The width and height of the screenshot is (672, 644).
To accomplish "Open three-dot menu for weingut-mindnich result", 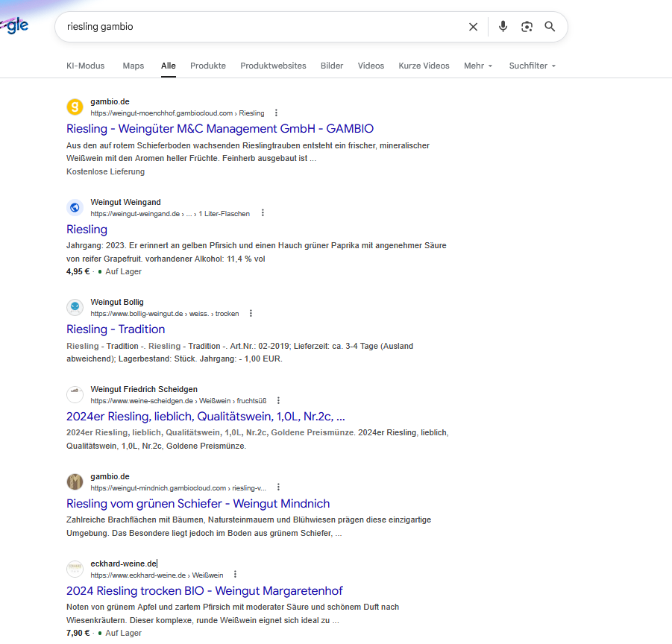I will pos(278,487).
